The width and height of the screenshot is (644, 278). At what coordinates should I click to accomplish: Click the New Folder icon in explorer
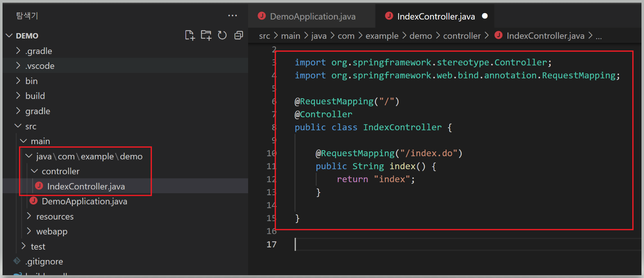[206, 35]
